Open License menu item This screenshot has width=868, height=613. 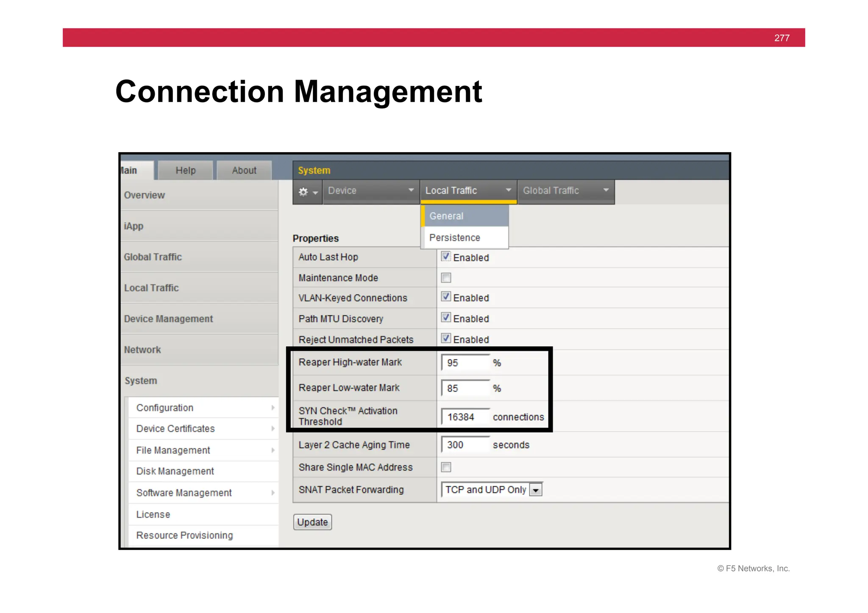[x=203, y=514]
